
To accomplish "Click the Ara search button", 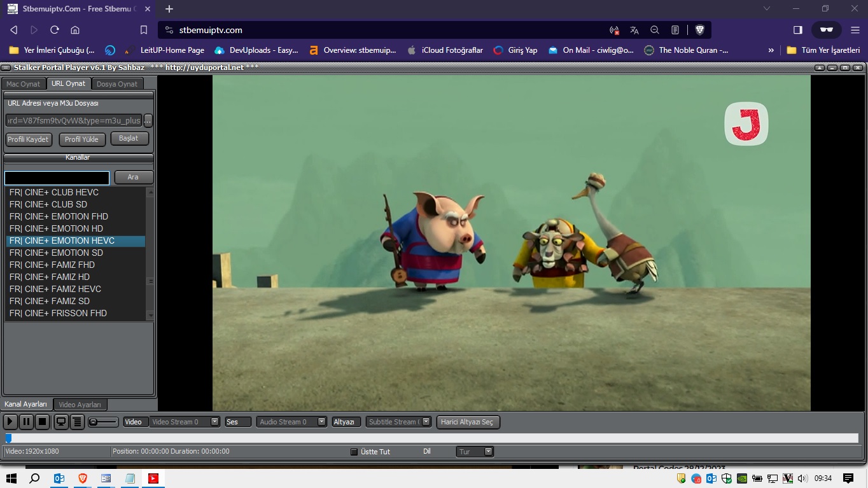I will 133,178.
